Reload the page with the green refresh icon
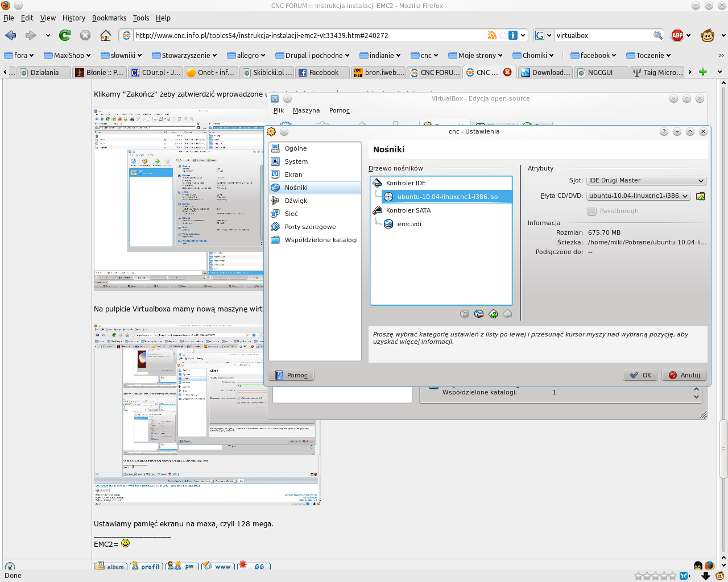This screenshot has height=582, width=728. click(65, 35)
